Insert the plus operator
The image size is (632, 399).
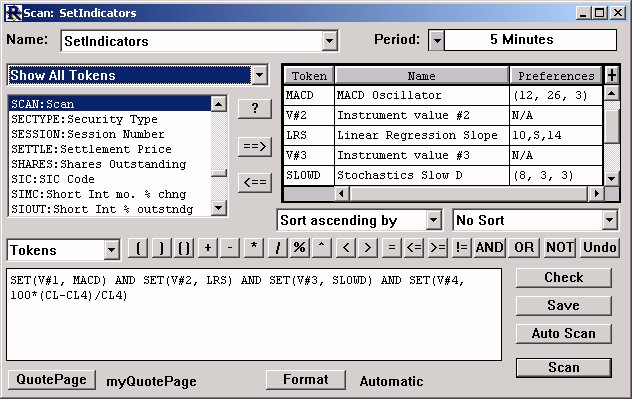pyautogui.click(x=208, y=248)
